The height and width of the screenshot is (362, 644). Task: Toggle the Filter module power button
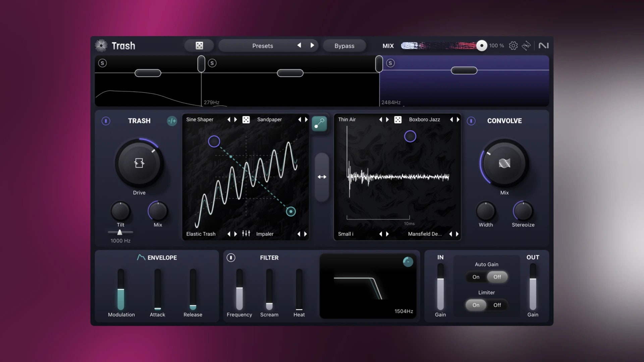tap(231, 258)
